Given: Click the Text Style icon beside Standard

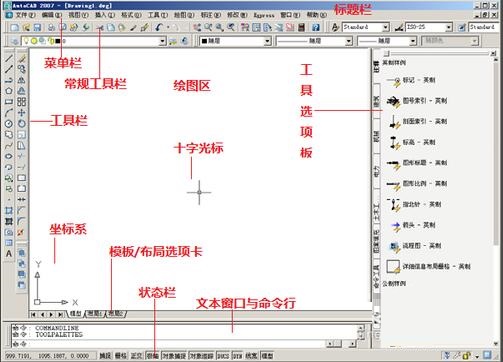Looking at the screenshot, I should pyautogui.click(x=335, y=28).
